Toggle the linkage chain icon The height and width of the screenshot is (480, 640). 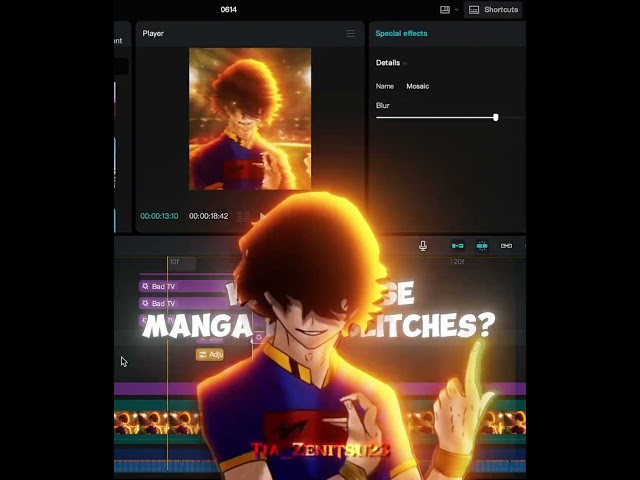(x=506, y=246)
